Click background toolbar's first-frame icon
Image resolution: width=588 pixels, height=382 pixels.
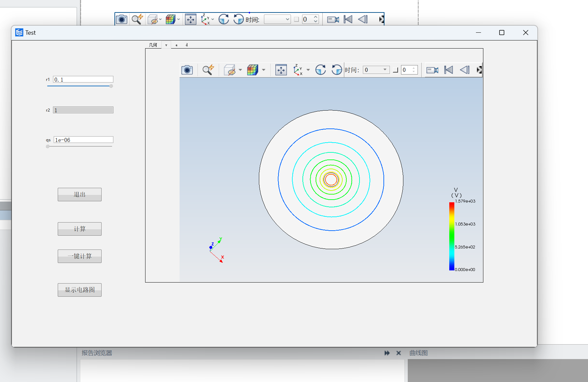348,19
